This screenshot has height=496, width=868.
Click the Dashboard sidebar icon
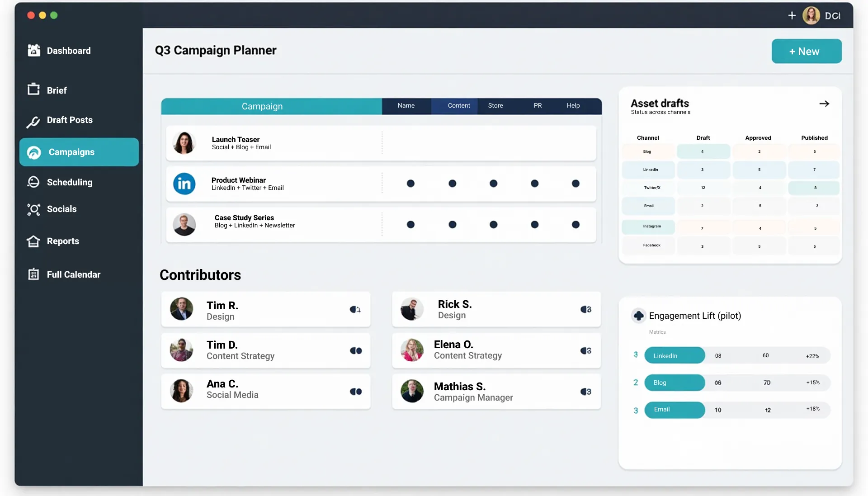click(x=33, y=51)
